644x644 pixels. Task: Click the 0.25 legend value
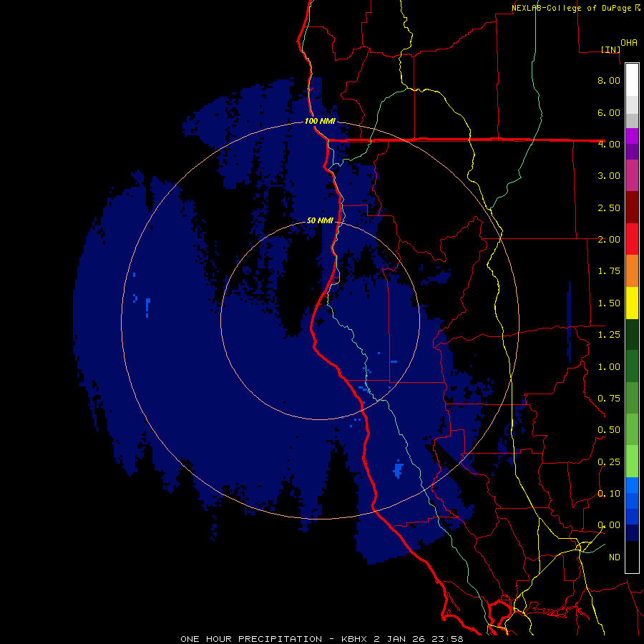[609, 462]
